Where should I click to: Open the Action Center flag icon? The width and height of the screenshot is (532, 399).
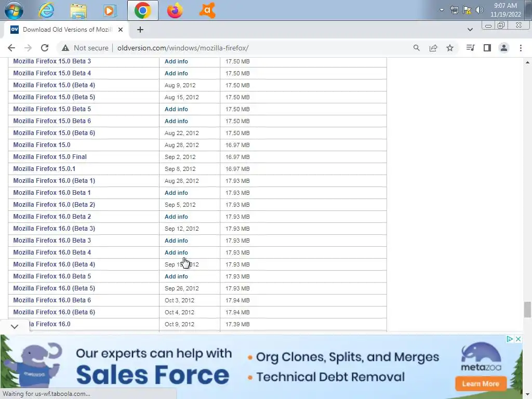(x=467, y=10)
